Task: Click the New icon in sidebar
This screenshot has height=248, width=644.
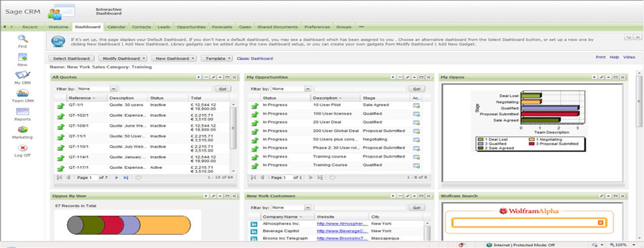Action: (x=23, y=60)
